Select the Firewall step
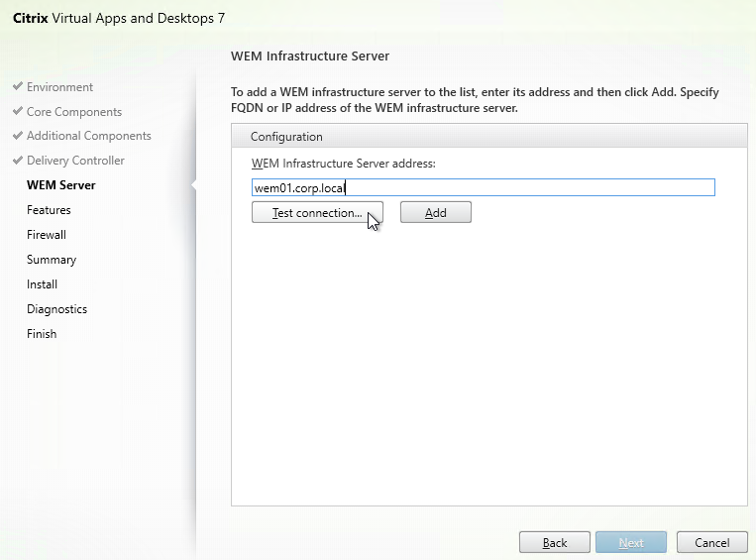This screenshot has height=560, width=756. 47,235
